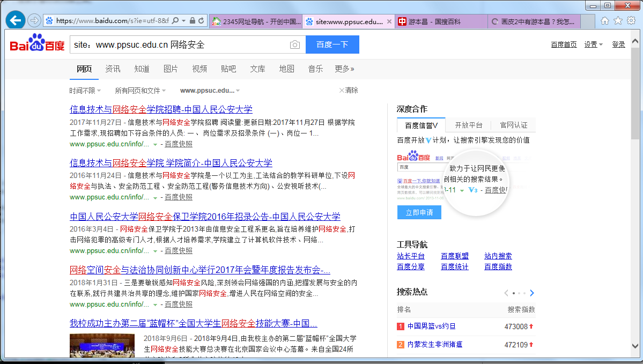Click the 百度一下 search button
The height and width of the screenshot is (364, 643).
pyautogui.click(x=332, y=44)
